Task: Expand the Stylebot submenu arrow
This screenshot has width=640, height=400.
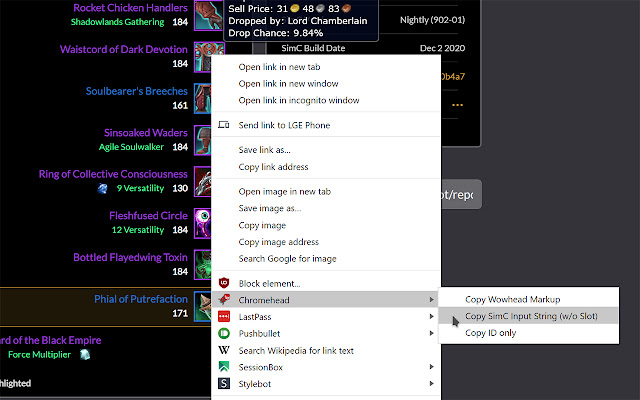Action: tap(432, 383)
